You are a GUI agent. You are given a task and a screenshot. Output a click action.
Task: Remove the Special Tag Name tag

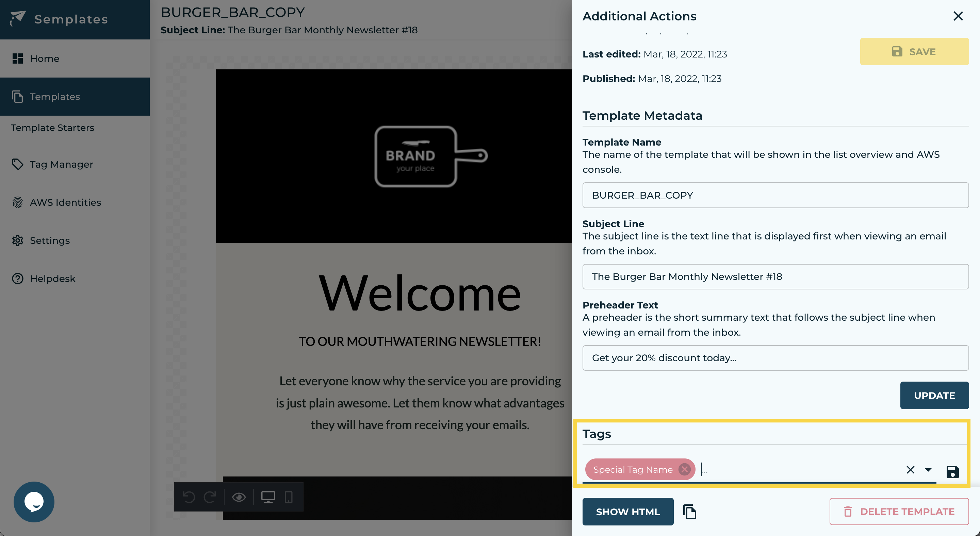[x=685, y=469]
